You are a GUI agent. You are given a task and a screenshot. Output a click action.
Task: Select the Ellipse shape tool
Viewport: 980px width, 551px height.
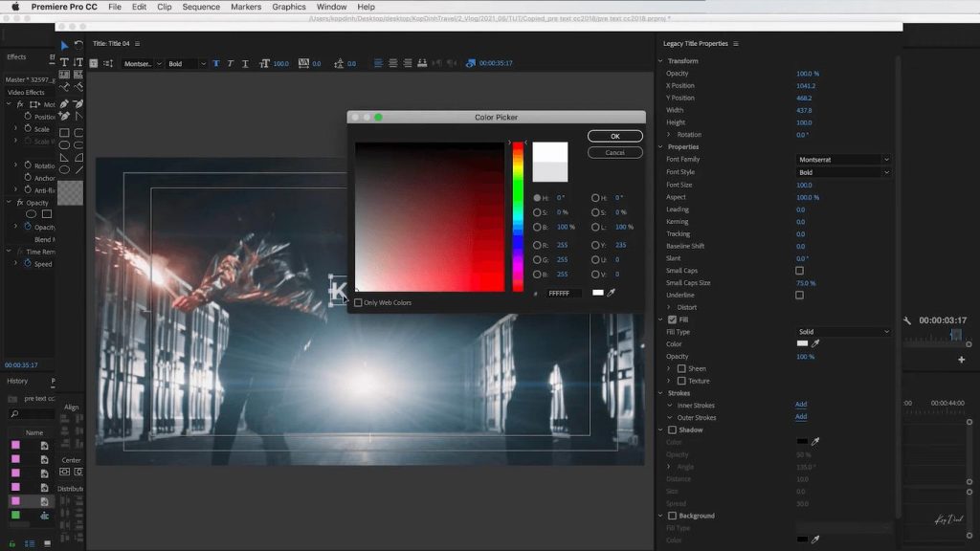tap(64, 145)
